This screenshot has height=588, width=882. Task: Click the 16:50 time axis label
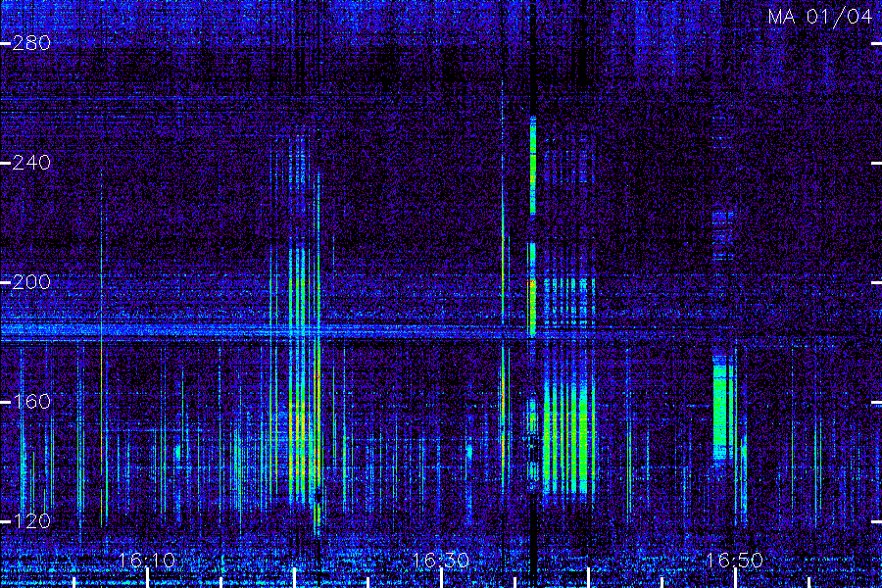pyautogui.click(x=735, y=561)
